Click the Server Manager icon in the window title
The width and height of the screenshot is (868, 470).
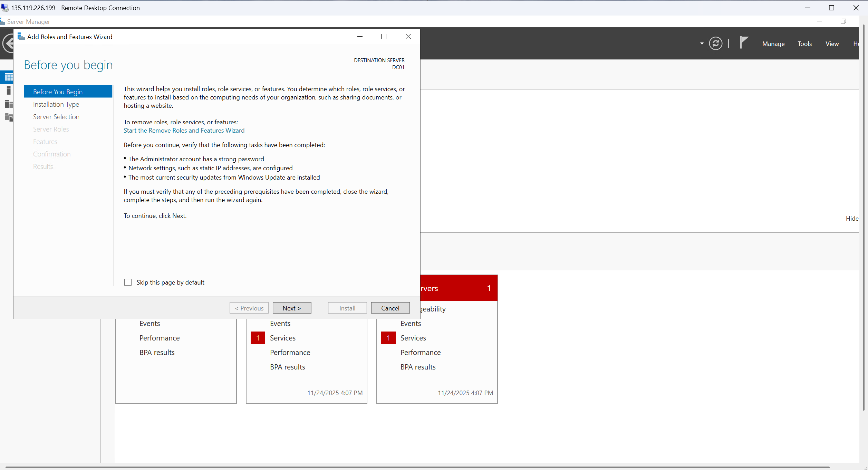[x=3, y=21]
